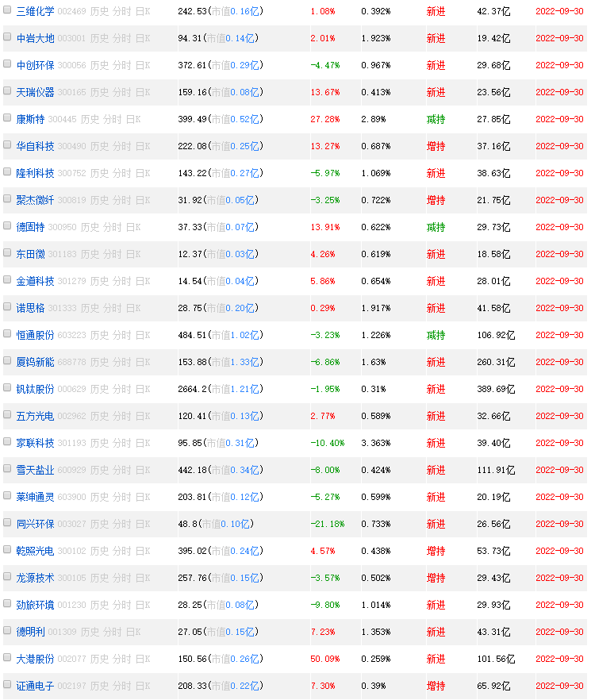Open the 聚杰微纤 stock page
Image resolution: width=595 pixels, height=700 pixels.
(x=35, y=201)
